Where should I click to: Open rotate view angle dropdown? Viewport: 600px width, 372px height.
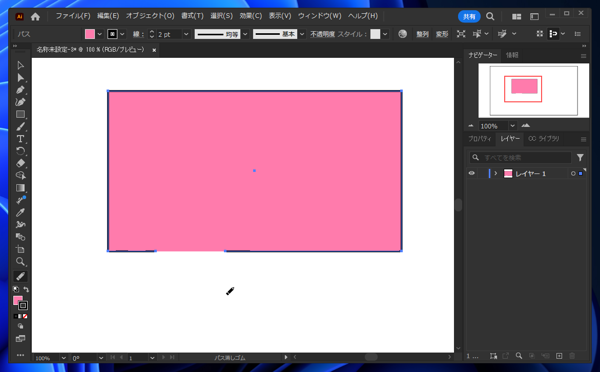101,358
